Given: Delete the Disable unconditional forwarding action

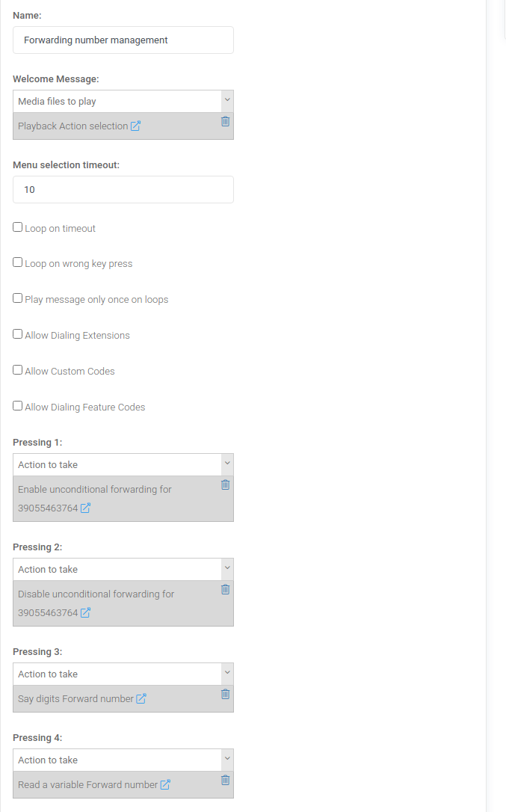Looking at the screenshot, I should point(225,589).
